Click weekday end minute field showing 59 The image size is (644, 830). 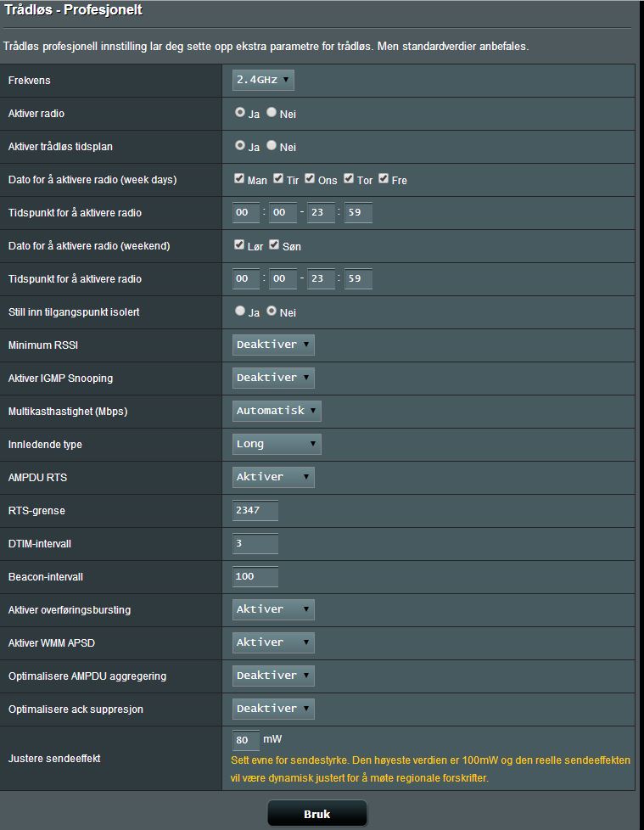358,212
